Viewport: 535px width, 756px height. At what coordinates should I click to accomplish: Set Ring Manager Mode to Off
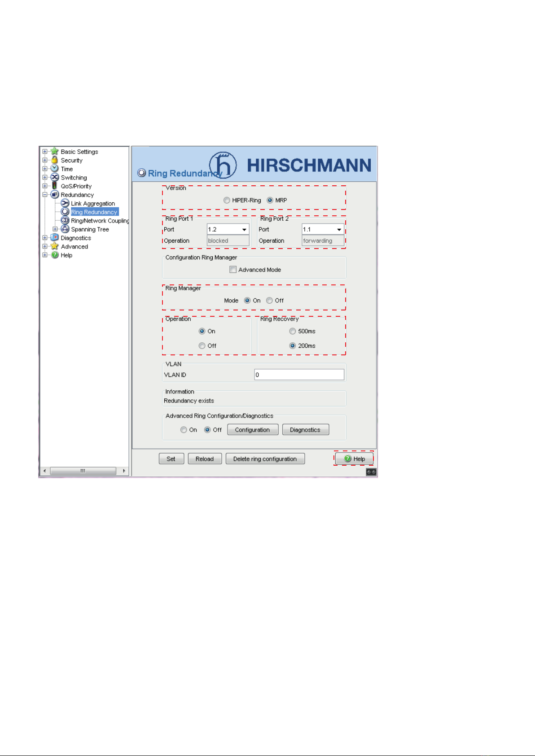(x=269, y=301)
